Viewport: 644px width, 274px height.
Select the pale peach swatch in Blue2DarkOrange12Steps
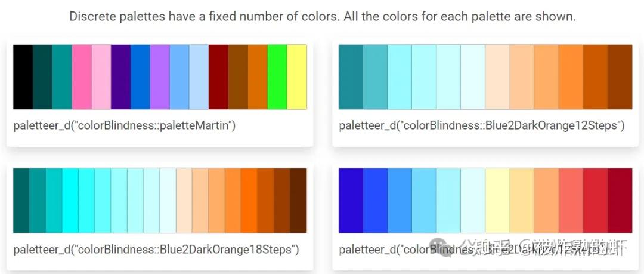498,77
